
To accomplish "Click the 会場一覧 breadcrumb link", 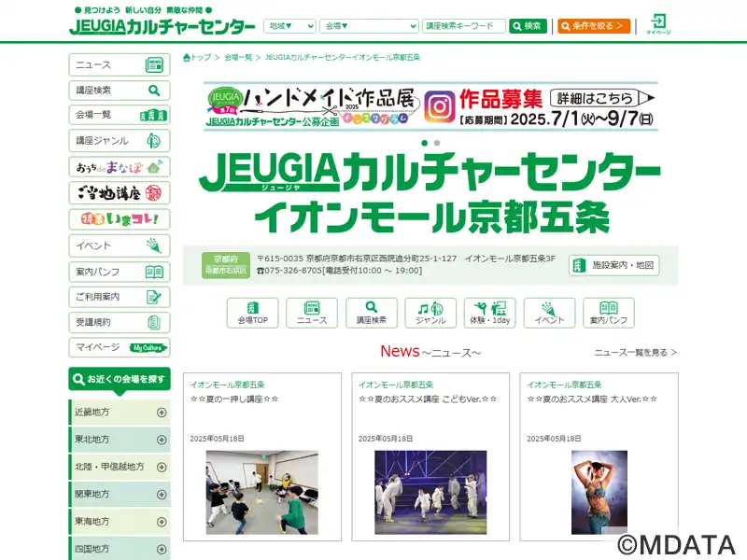I will click(x=238, y=58).
